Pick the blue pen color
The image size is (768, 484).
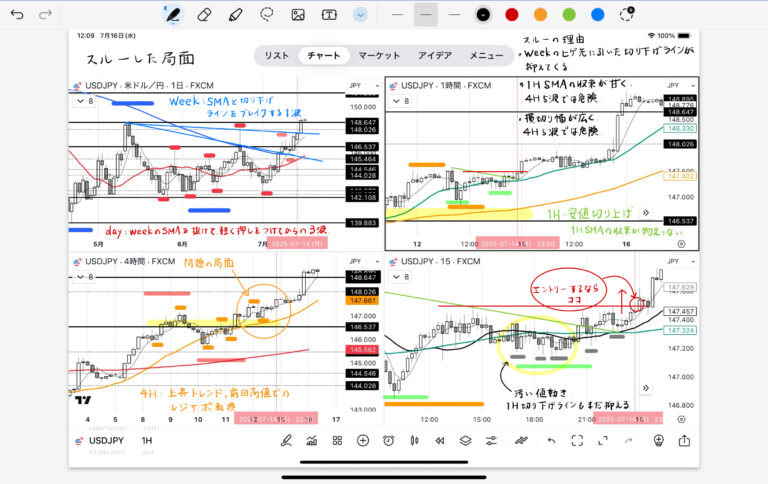point(598,15)
